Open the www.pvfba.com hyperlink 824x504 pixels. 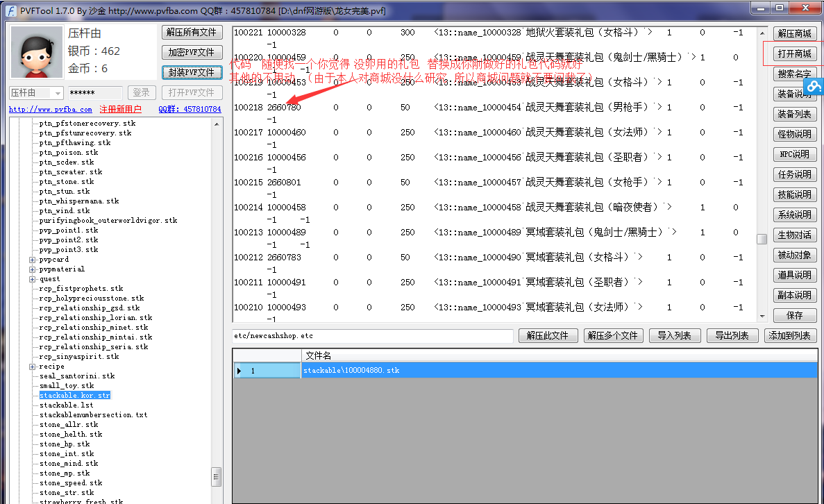[x=50, y=110]
